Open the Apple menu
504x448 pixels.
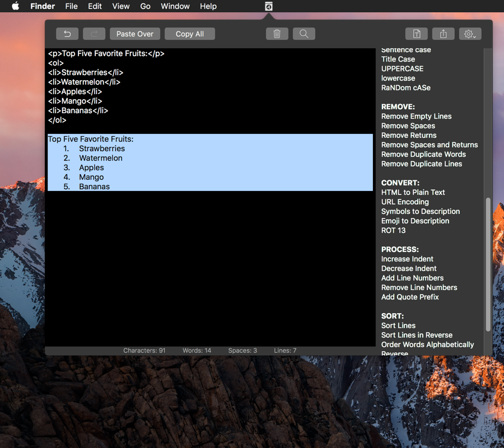tap(16, 6)
